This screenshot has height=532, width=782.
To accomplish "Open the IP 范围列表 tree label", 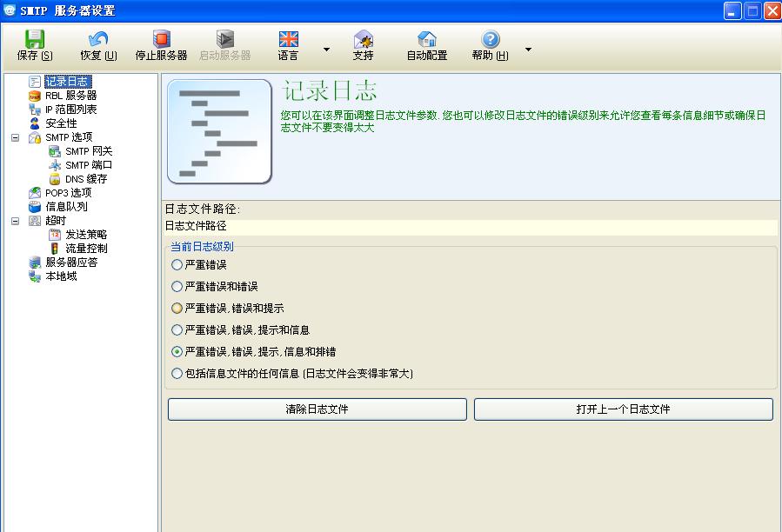I will point(70,110).
